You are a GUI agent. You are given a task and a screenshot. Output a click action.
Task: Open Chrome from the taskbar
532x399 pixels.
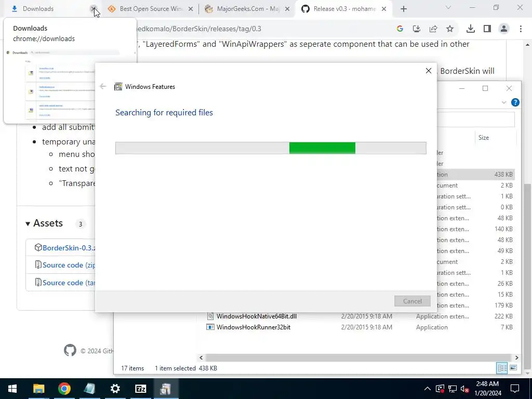click(64, 389)
